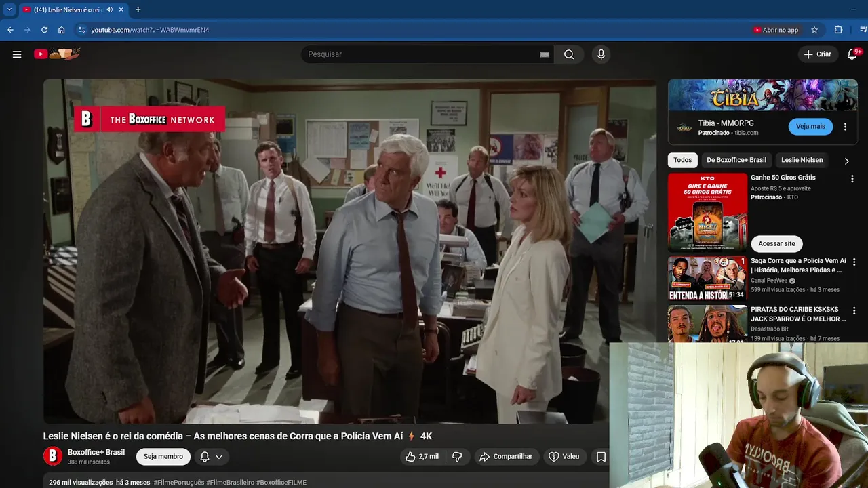Open the on-screen keyboard in search box

click(545, 54)
